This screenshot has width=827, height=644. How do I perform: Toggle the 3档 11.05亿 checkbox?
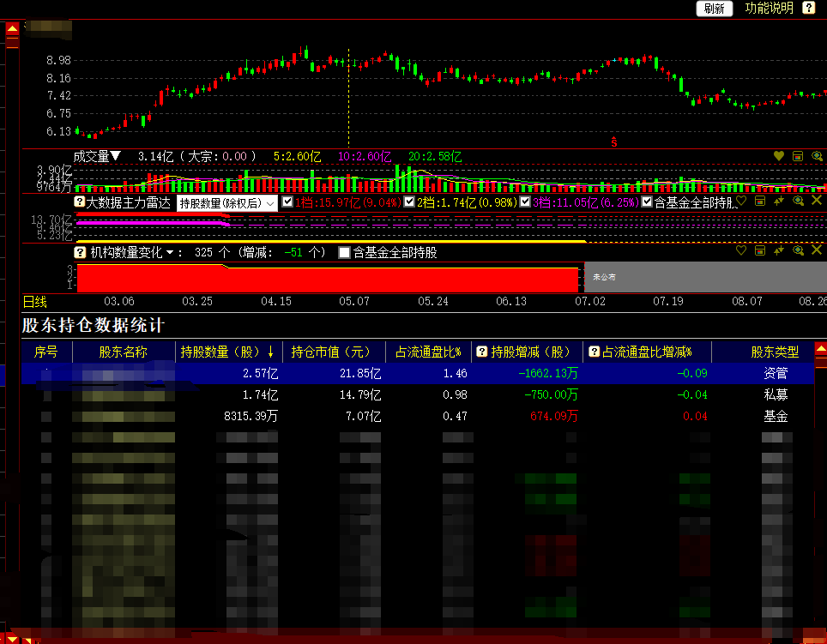(525, 203)
